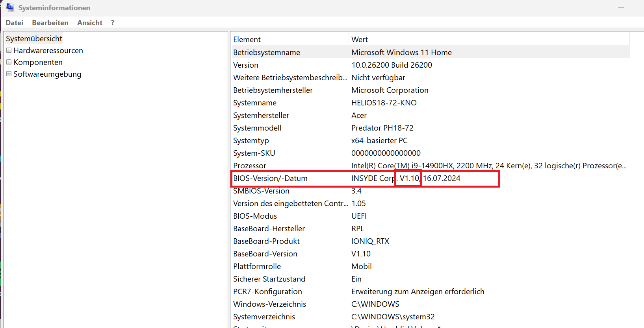Click the Intel Core i9-14900HX value
Screen dimensions: 644x328
tap(489, 166)
